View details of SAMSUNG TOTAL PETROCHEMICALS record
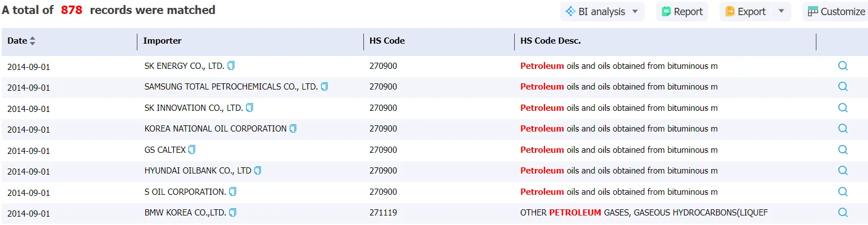The height and width of the screenshot is (225, 868). [x=842, y=86]
